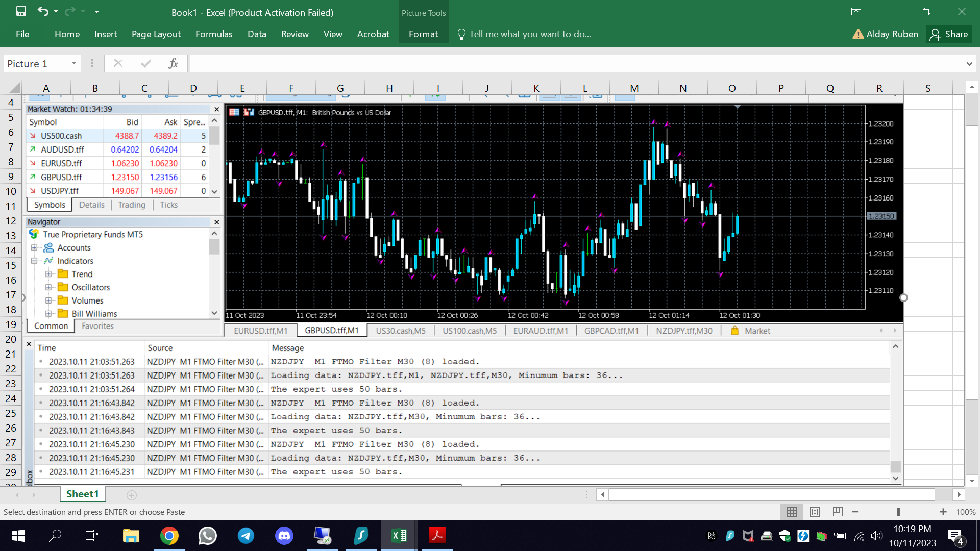
Task: Switch to Page Break Preview icon
Action: pyautogui.click(x=838, y=512)
